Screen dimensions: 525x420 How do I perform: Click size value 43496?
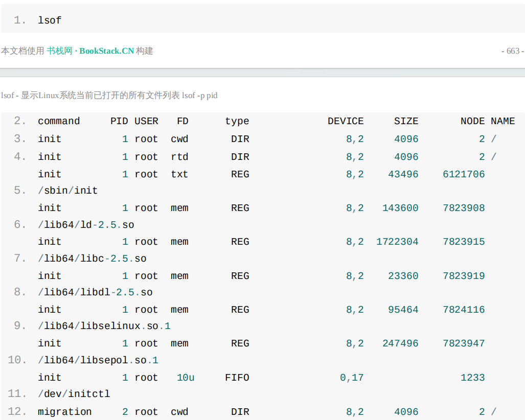click(403, 174)
